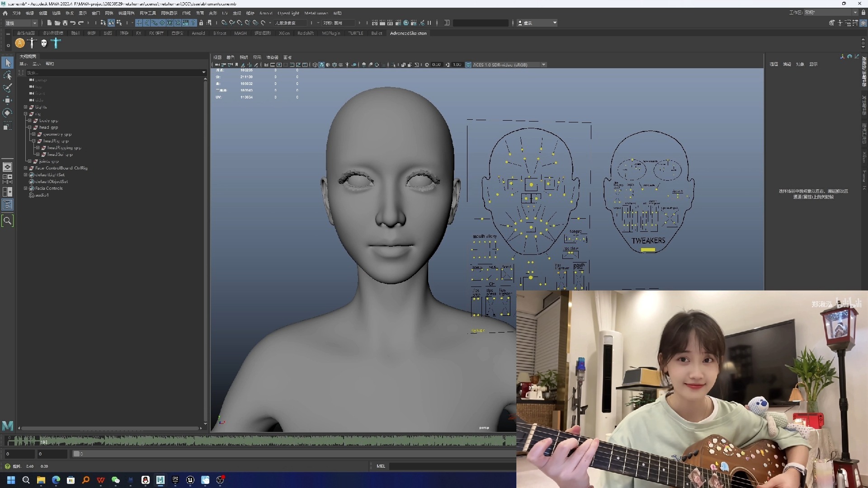Toggle the color management view transform button
The image size is (868, 488).
468,65
